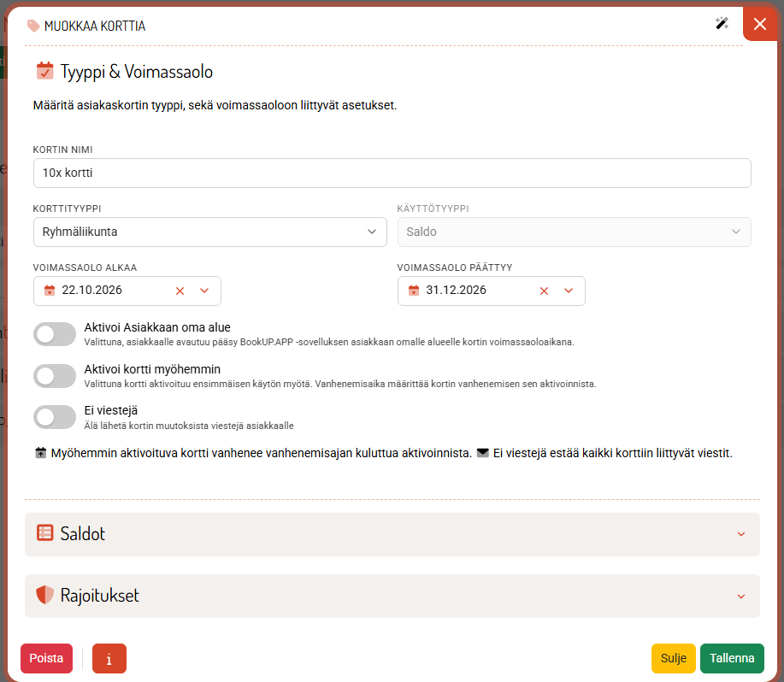Click the calendar icon before Myöhemmin aktivoituva

coord(40,453)
